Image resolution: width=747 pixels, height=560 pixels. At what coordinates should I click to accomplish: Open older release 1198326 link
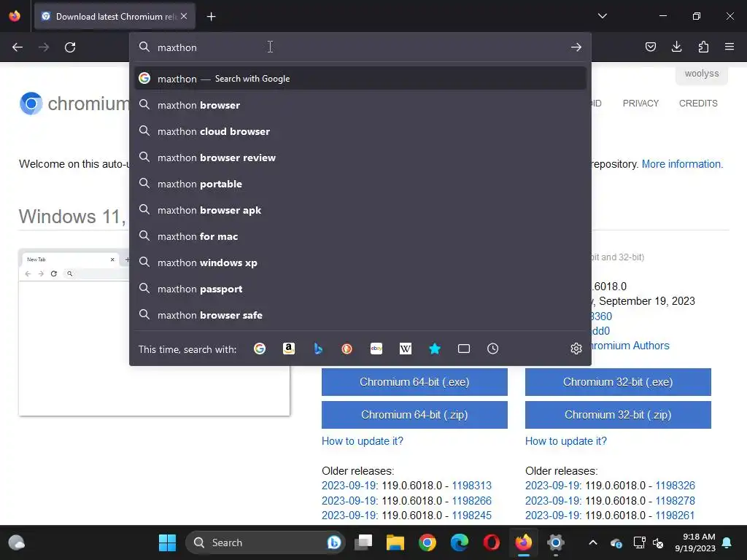click(675, 486)
